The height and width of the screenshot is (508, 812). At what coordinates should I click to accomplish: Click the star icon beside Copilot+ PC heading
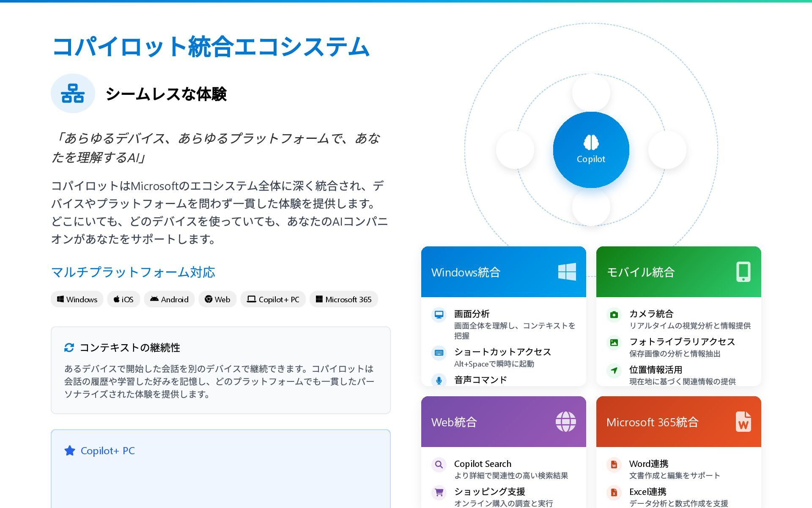[x=70, y=451]
